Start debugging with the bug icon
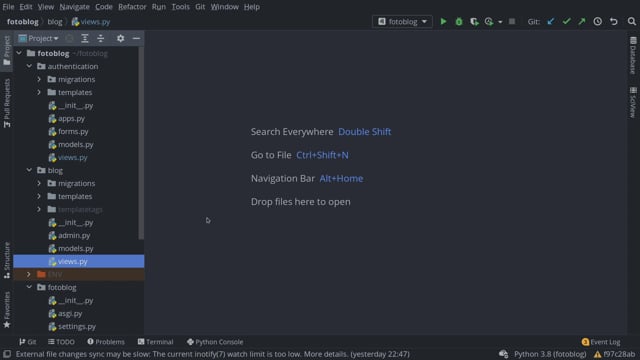Viewport: 640px width, 360px height. (x=459, y=21)
